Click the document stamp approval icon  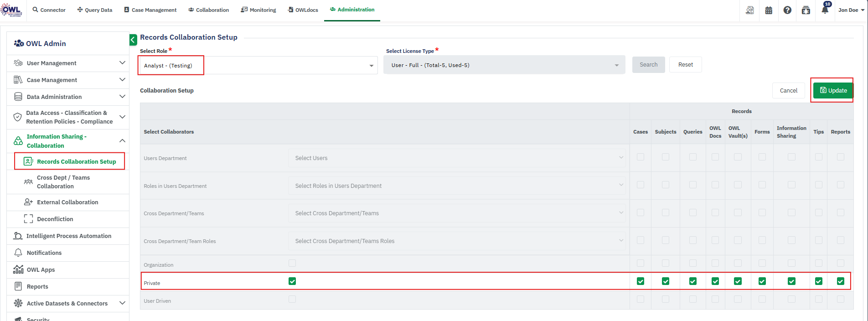point(749,10)
